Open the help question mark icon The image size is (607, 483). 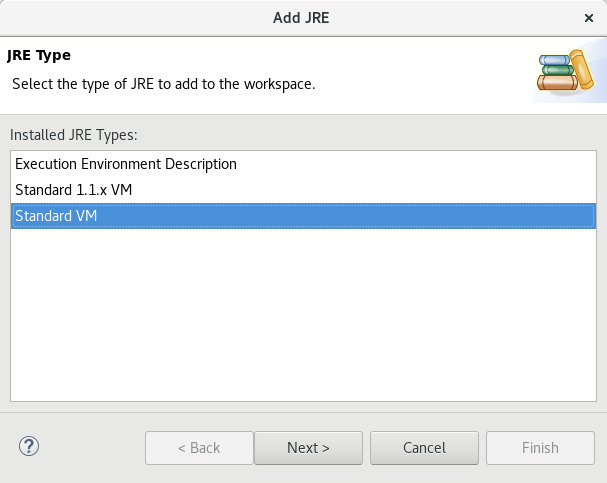(x=29, y=446)
